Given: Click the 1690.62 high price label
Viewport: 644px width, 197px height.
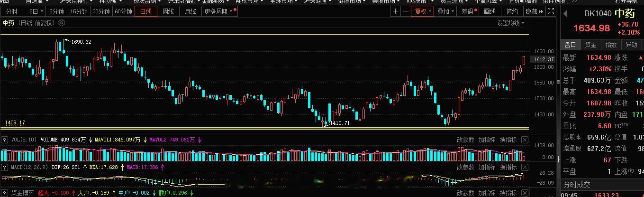Looking at the screenshot, I should click(x=81, y=42).
